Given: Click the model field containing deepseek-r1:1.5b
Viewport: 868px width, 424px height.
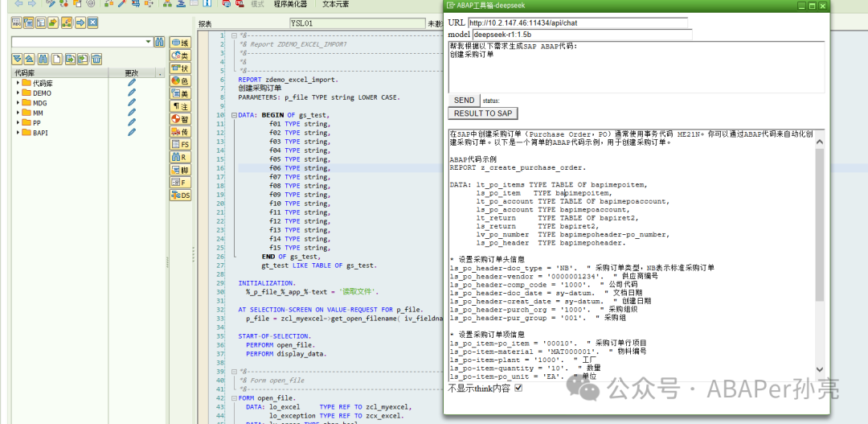Looking at the screenshot, I should (582, 35).
